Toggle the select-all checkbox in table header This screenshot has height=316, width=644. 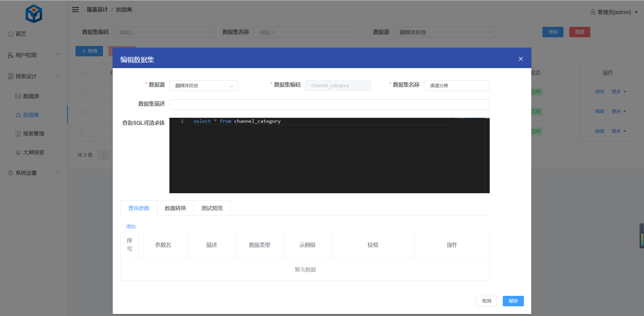[x=83, y=73]
